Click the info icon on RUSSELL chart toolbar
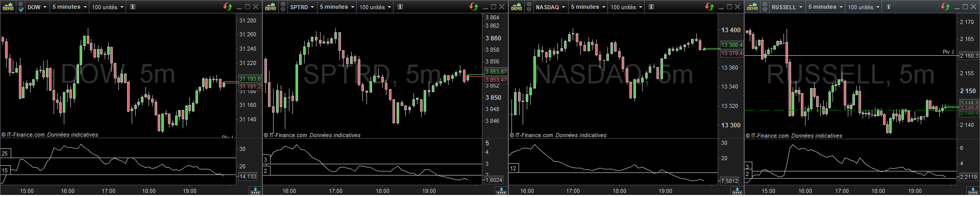 [889, 7]
